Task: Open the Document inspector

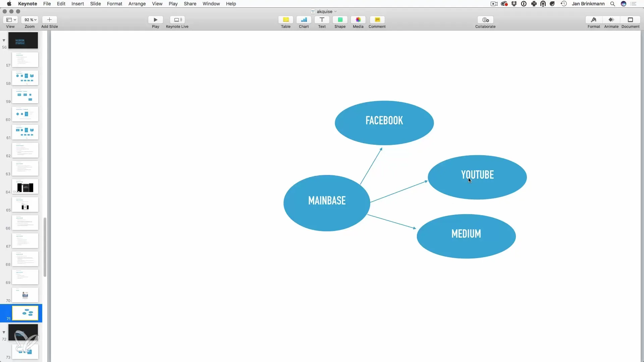Action: tap(630, 20)
